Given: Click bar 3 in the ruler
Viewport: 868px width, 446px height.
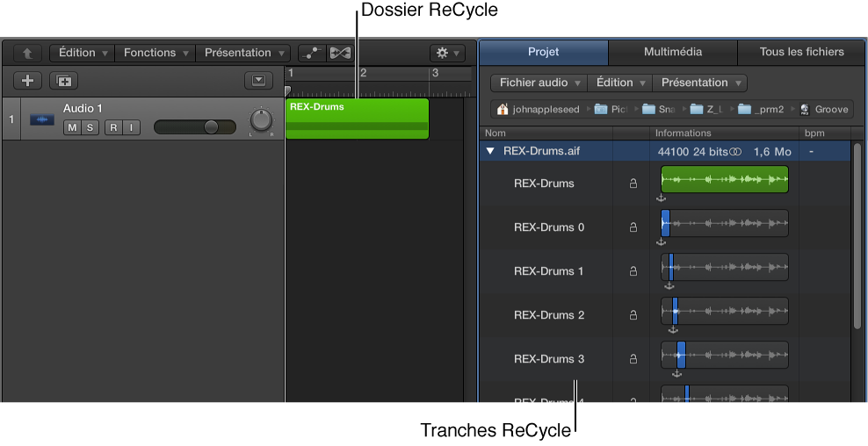Looking at the screenshot, I should (435, 73).
